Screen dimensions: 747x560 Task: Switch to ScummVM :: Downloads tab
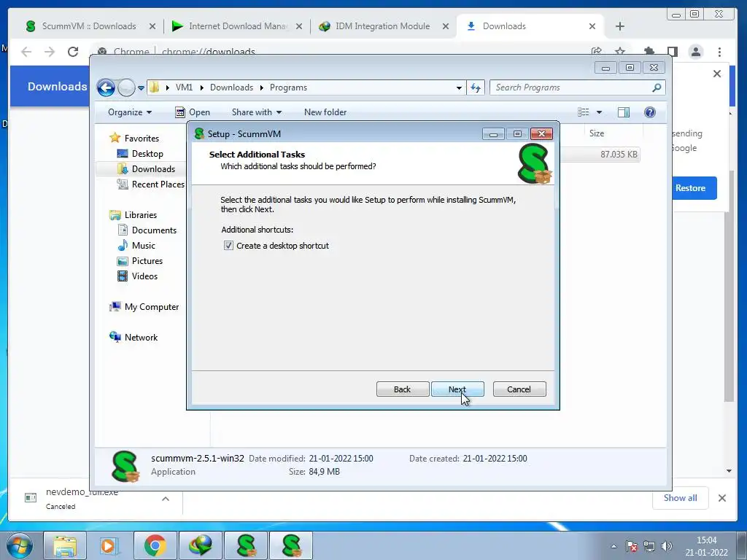pos(88,26)
